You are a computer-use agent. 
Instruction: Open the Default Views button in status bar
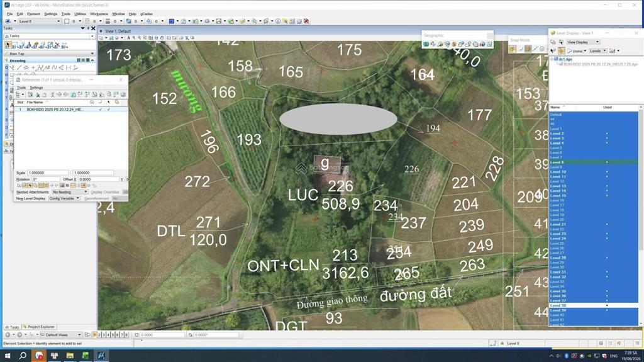click(61, 335)
